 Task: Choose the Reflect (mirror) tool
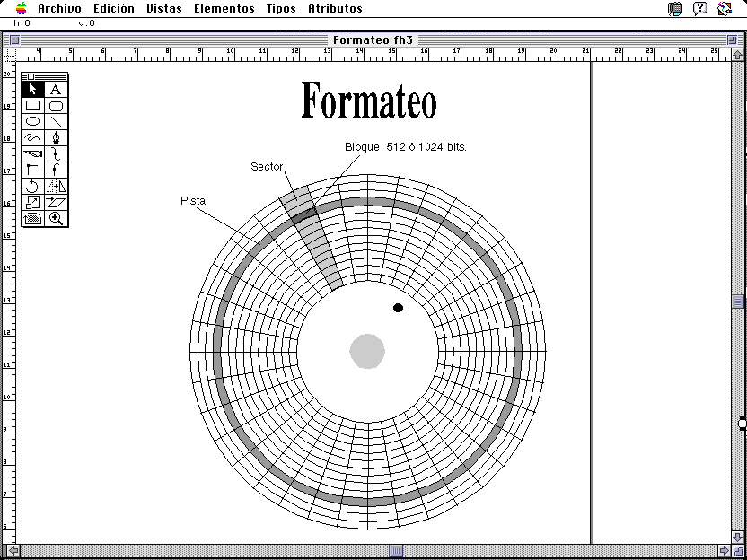(56, 186)
